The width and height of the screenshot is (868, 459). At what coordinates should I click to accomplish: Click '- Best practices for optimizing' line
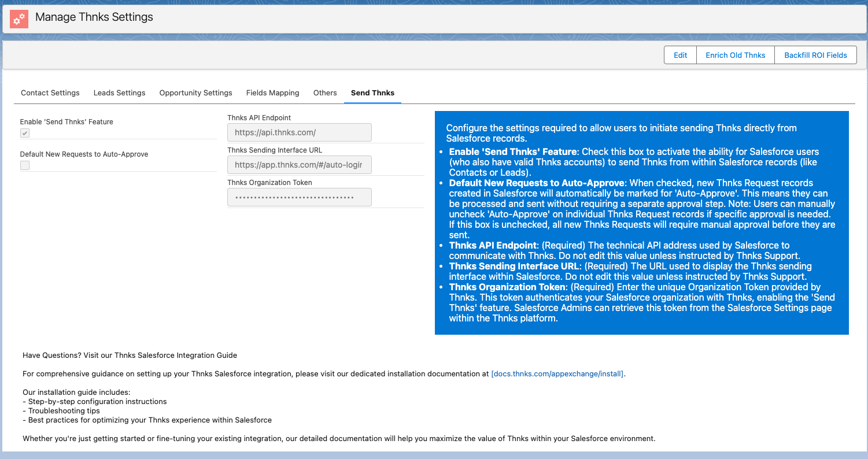(x=147, y=420)
